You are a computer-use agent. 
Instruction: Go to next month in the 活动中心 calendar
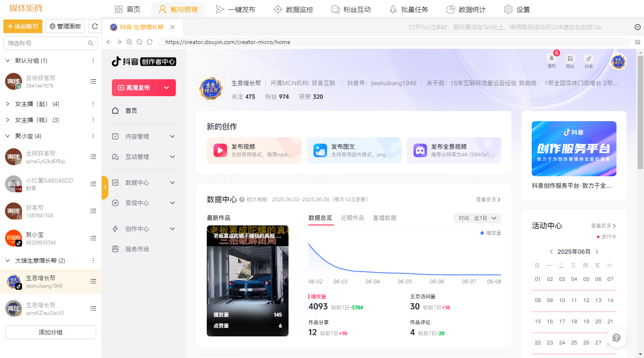pyautogui.click(x=597, y=252)
